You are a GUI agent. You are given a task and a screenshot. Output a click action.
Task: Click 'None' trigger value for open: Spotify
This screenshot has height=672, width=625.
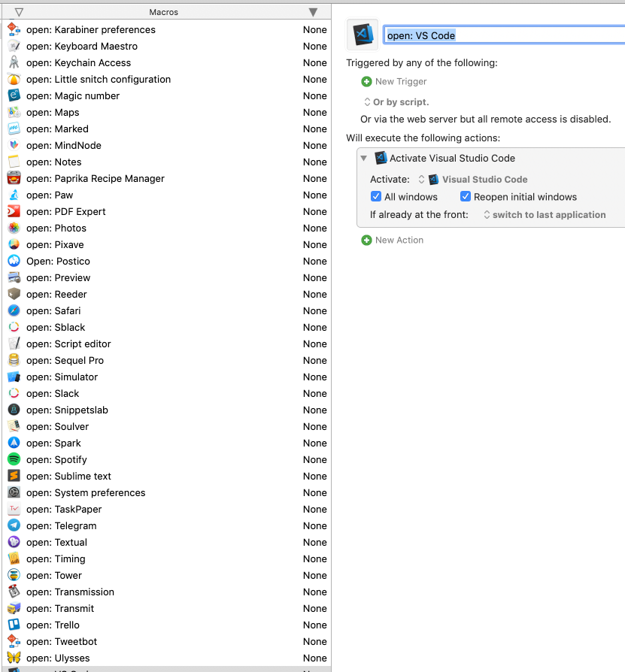click(314, 459)
